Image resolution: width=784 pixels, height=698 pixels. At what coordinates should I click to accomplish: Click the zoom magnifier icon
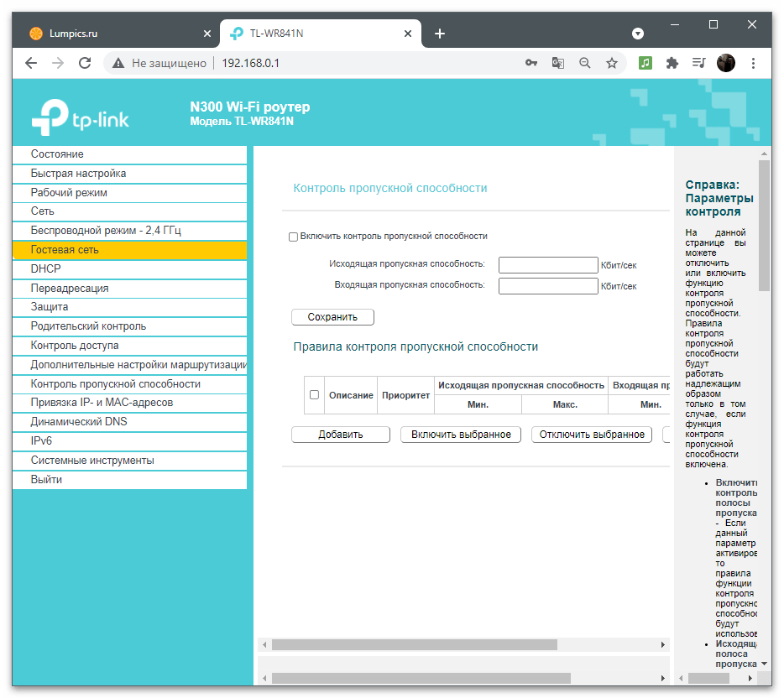(x=585, y=63)
